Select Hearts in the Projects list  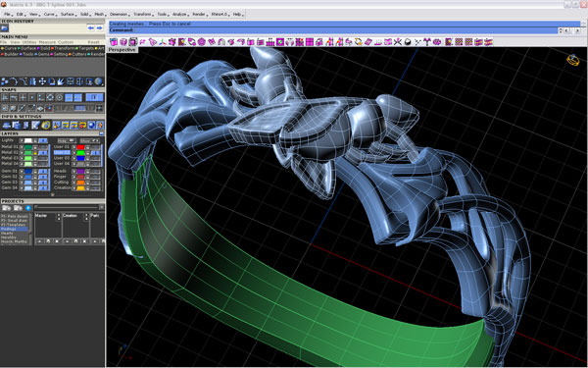coord(7,234)
